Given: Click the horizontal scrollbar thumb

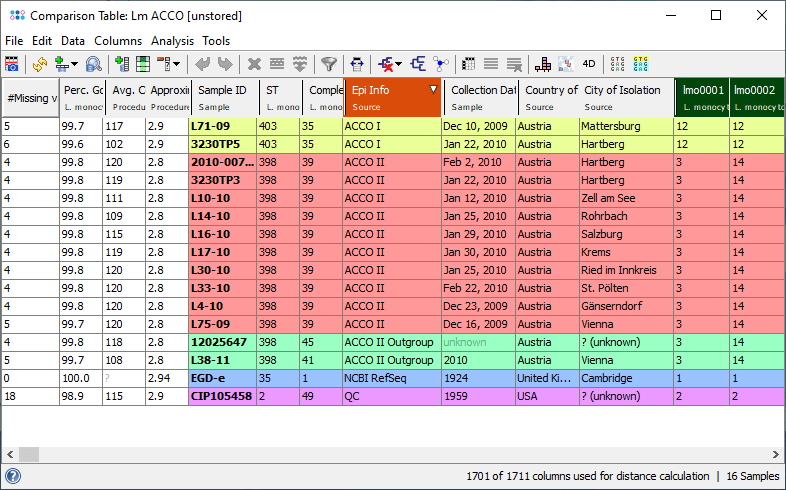Looking at the screenshot, I should [29, 455].
